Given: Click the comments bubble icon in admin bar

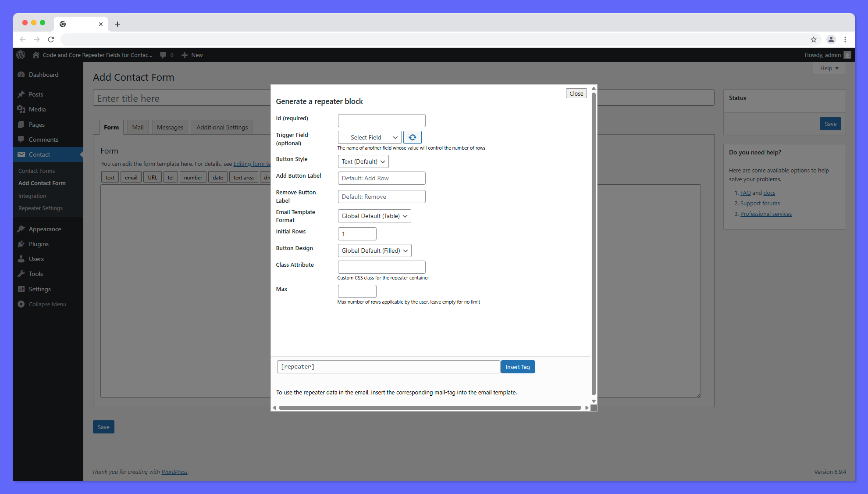Looking at the screenshot, I should click(164, 55).
